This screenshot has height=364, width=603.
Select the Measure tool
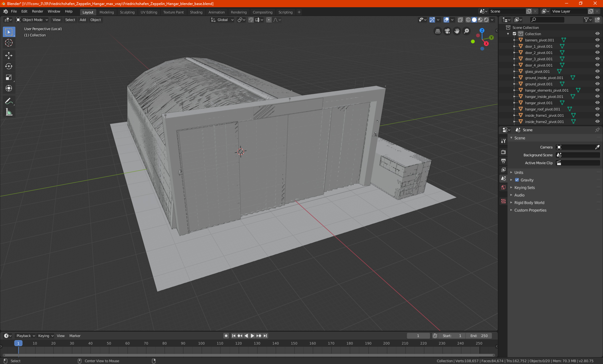9,112
